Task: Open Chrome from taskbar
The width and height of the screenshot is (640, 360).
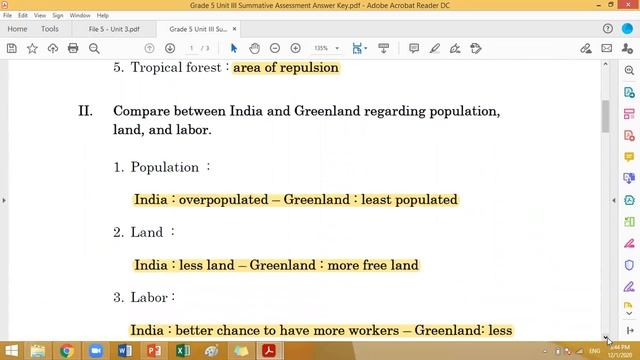Action: pyautogui.click(x=67, y=351)
